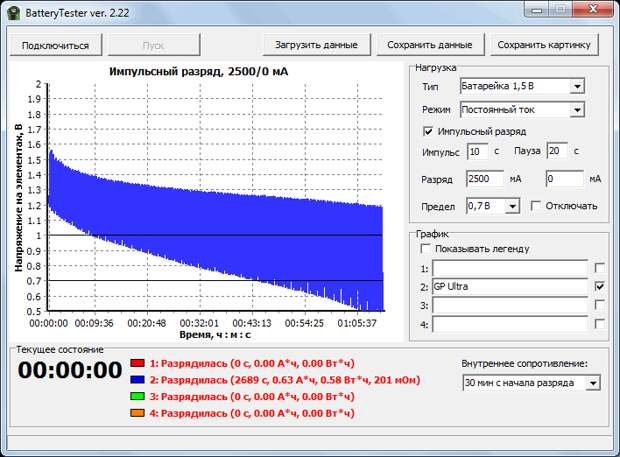Click channel 4 Разрядилась status text
Screen dimensions: 620x457
[x=252, y=413]
